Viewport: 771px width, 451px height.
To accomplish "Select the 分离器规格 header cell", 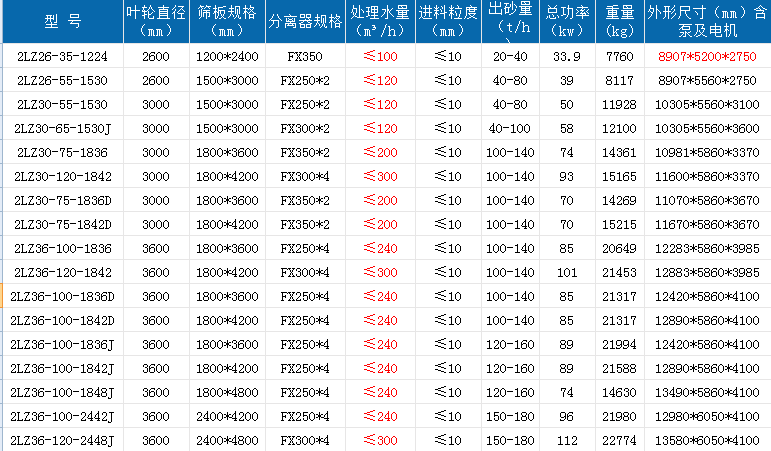I will (305, 21).
